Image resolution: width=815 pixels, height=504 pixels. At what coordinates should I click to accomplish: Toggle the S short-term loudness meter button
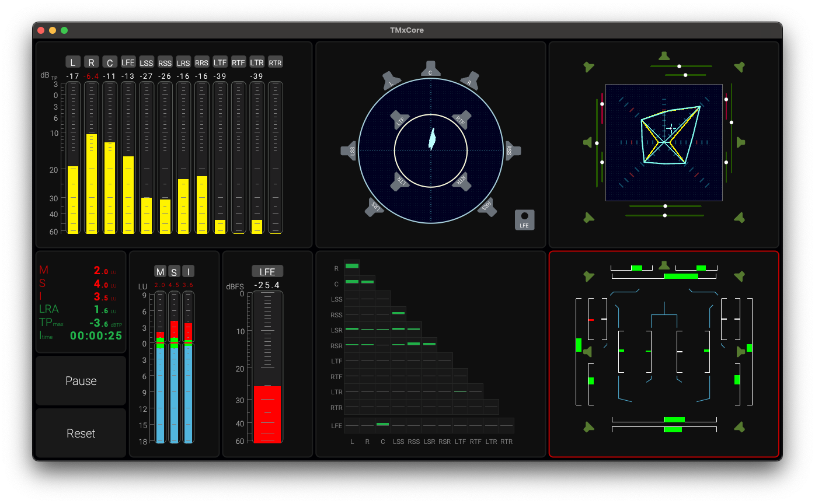point(174,271)
